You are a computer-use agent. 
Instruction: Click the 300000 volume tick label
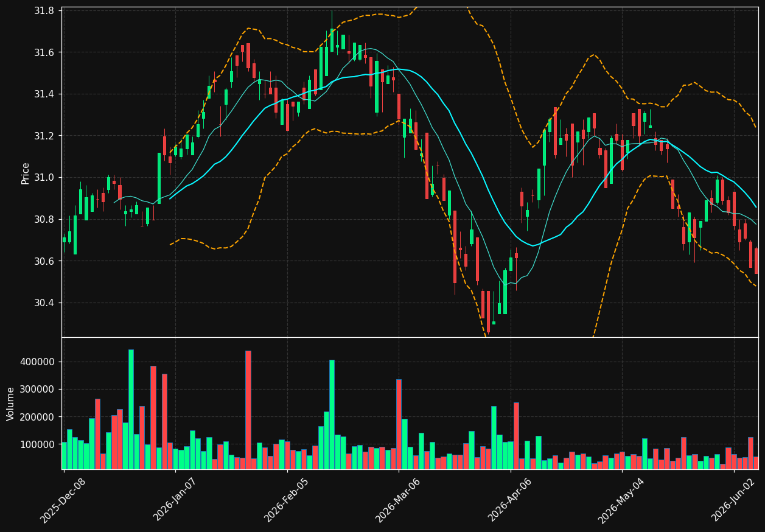[38, 390]
